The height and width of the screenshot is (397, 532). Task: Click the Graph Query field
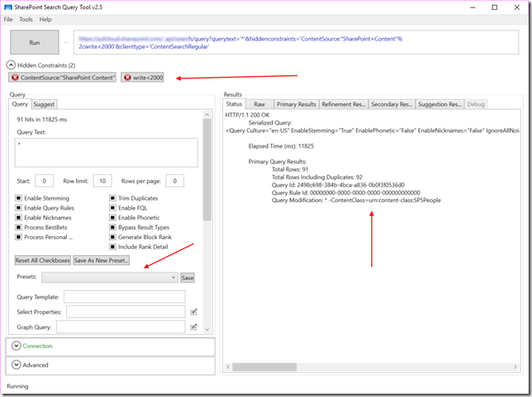[x=121, y=327]
